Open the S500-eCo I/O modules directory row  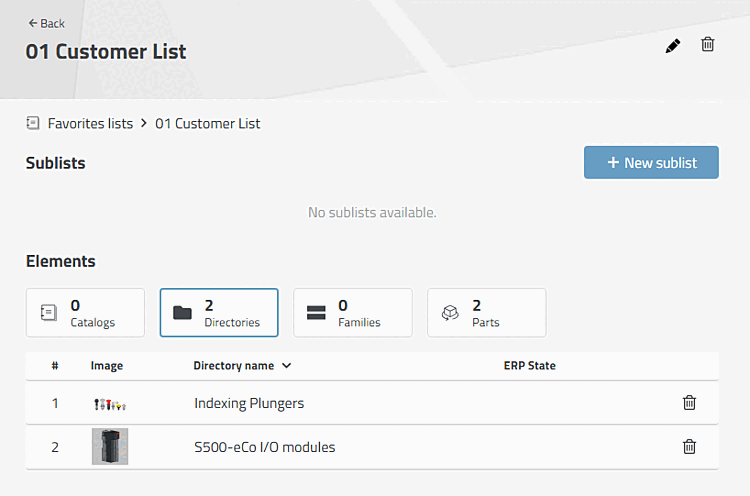372,447
